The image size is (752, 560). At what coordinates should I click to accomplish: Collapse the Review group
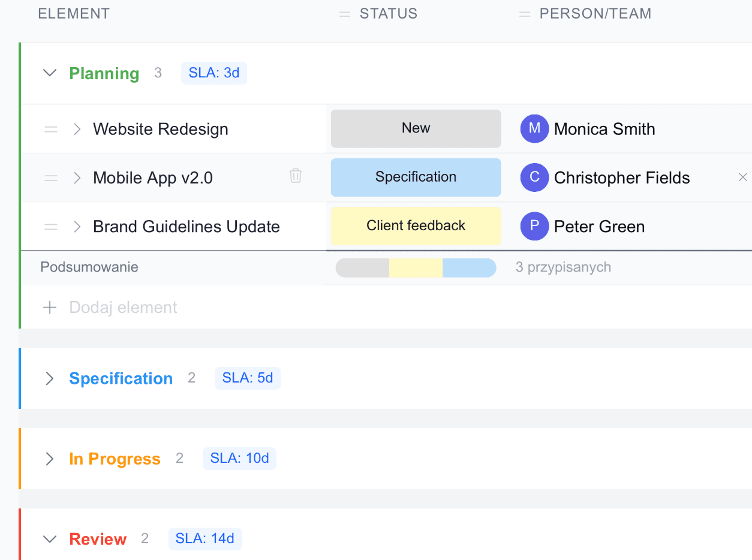click(50, 539)
